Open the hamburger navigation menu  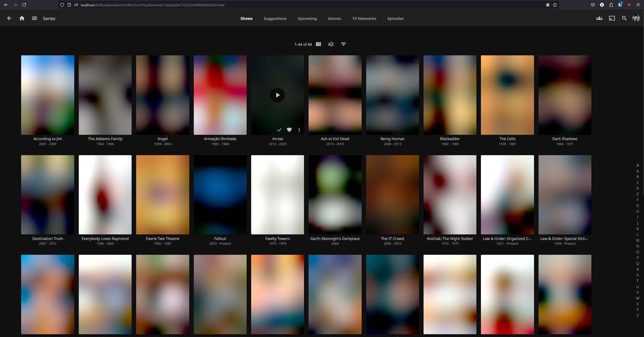coord(34,18)
